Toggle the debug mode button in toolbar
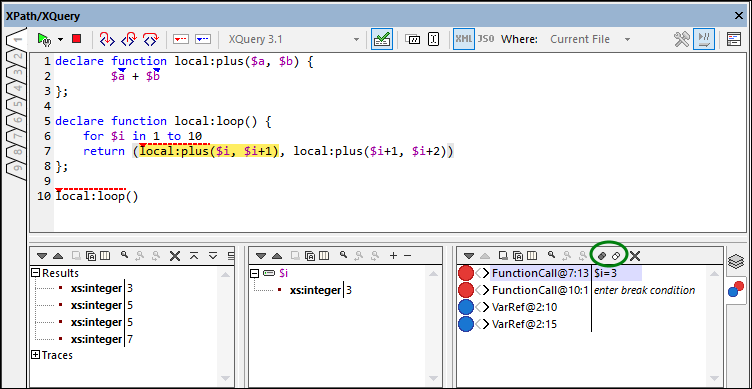This screenshot has height=389, width=752. coord(704,39)
